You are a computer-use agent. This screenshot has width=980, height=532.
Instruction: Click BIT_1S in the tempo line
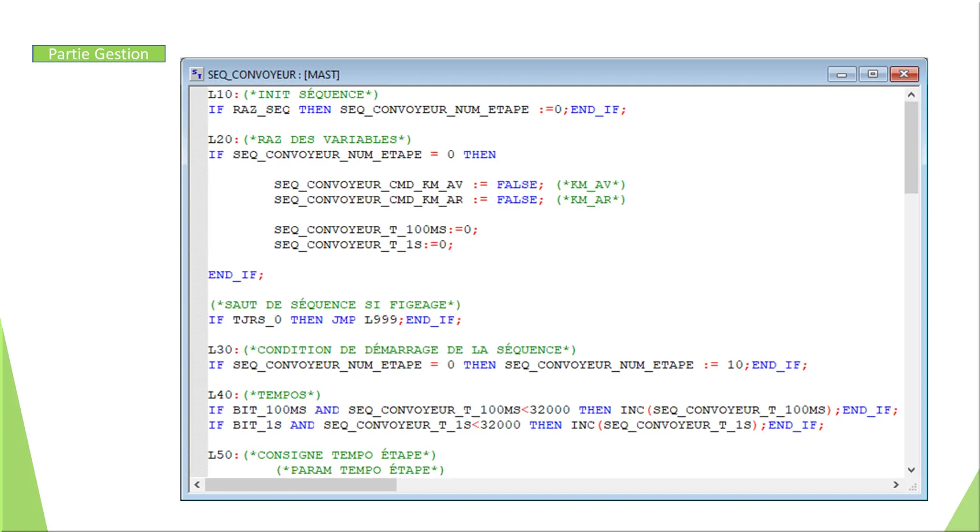[257, 425]
